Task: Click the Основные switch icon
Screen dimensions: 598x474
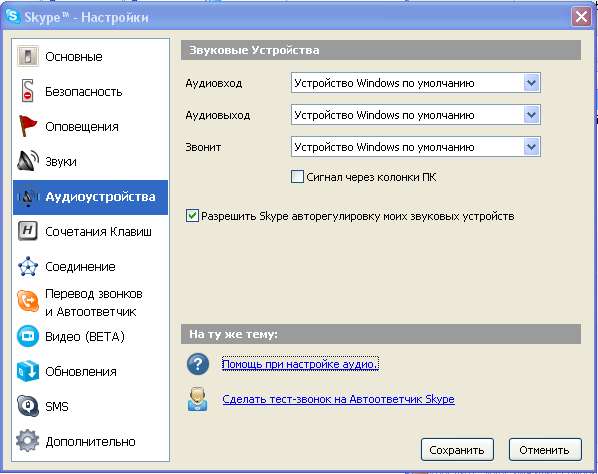Action: click(x=27, y=56)
